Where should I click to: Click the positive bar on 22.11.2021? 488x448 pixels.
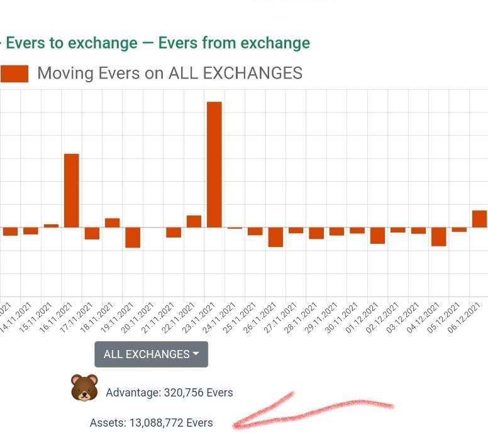(194, 221)
